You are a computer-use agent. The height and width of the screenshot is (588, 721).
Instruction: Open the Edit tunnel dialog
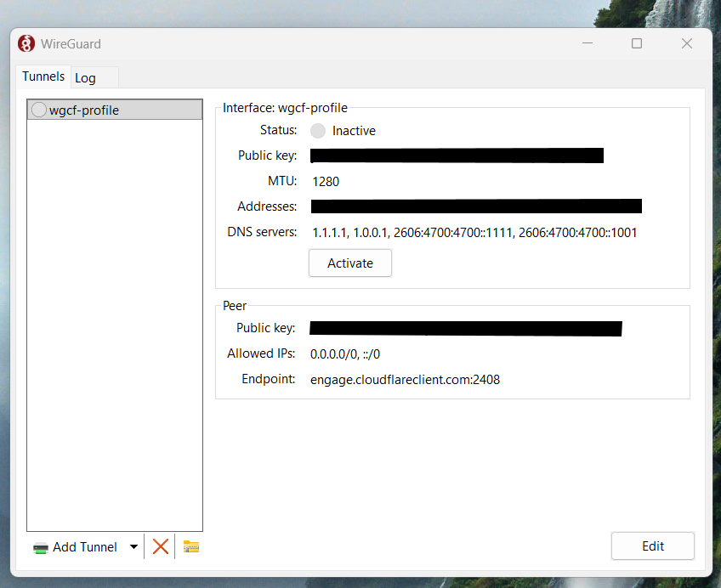(x=652, y=546)
